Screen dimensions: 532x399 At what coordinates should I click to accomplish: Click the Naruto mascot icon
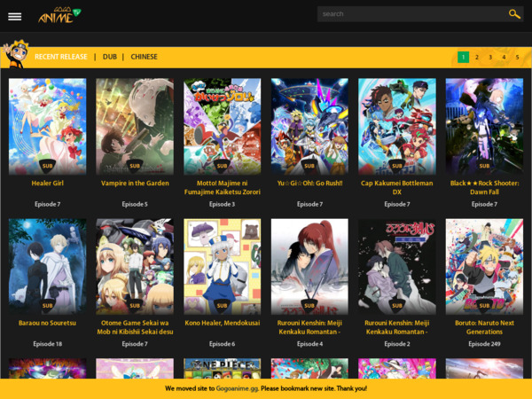pos(16,54)
